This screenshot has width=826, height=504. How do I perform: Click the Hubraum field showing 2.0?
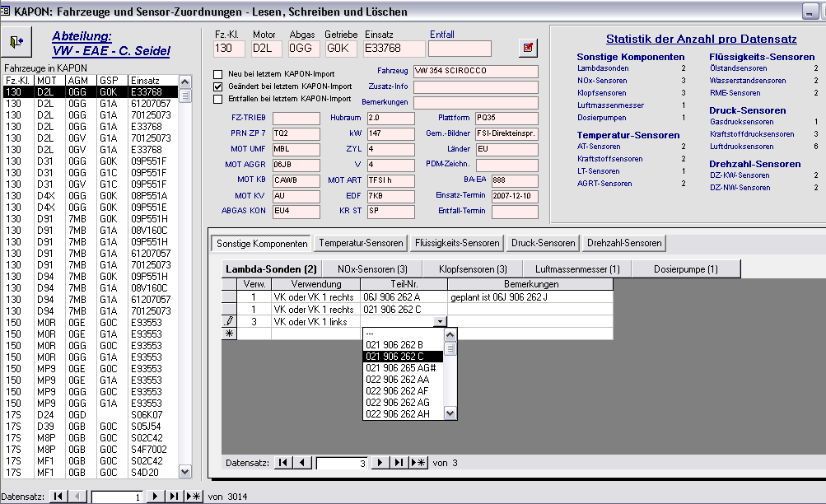(x=391, y=118)
